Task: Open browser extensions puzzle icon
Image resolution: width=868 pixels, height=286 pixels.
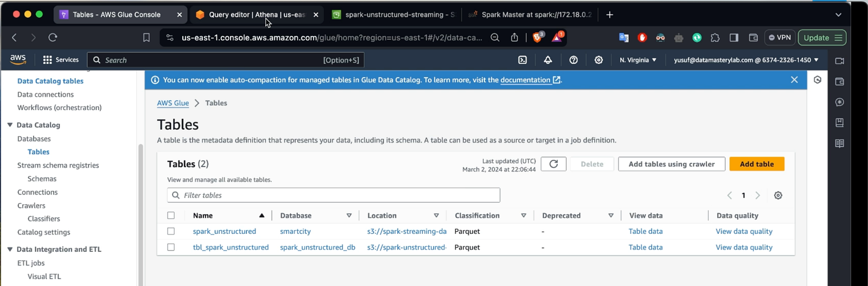Action: (715, 37)
